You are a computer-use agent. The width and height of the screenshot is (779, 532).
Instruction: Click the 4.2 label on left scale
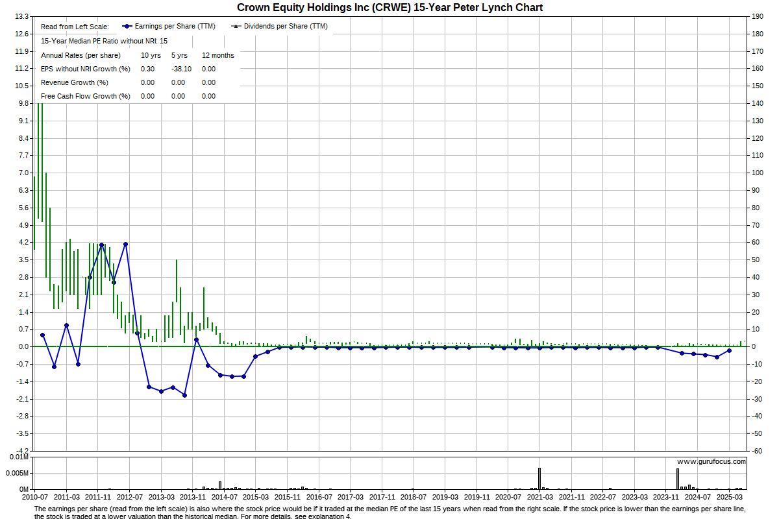pyautogui.click(x=25, y=243)
